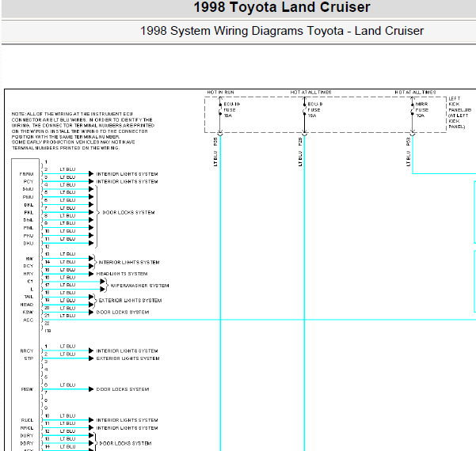Click the PKU terminal label
The height and width of the screenshot is (451, 476).
pyautogui.click(x=29, y=236)
